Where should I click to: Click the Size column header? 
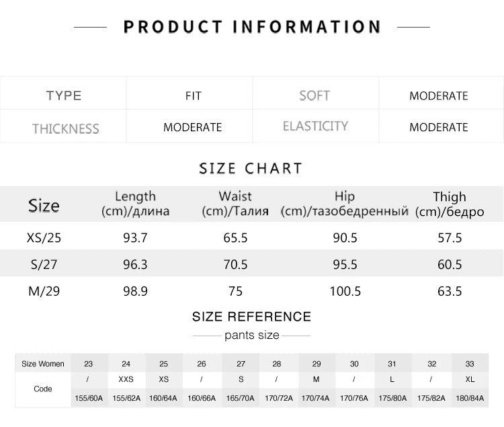coord(44,205)
